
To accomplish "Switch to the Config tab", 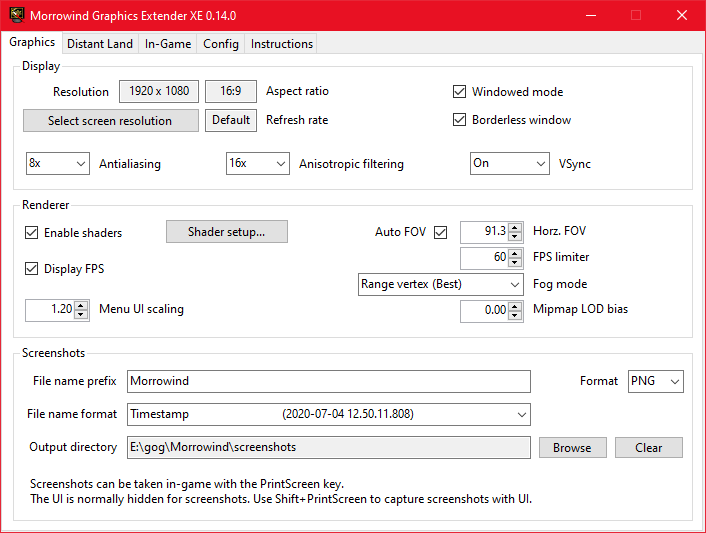I will pos(221,44).
